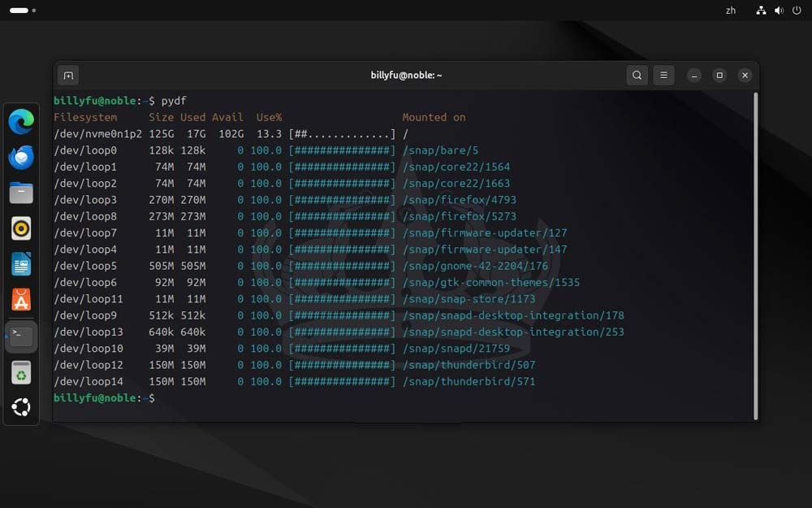The image size is (812, 508).
Task: Activate the terminal search magnifier icon
Action: click(x=637, y=75)
